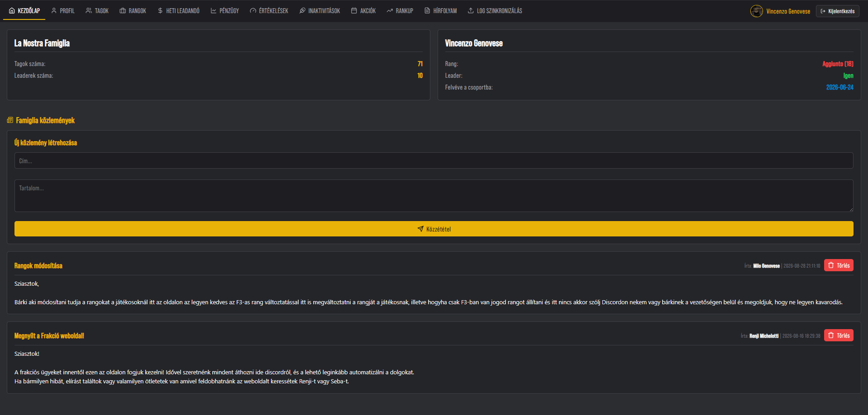The height and width of the screenshot is (415, 868).
Task: Delete the Megnyílt a Frakció weboldal announcement
Action: (839, 335)
